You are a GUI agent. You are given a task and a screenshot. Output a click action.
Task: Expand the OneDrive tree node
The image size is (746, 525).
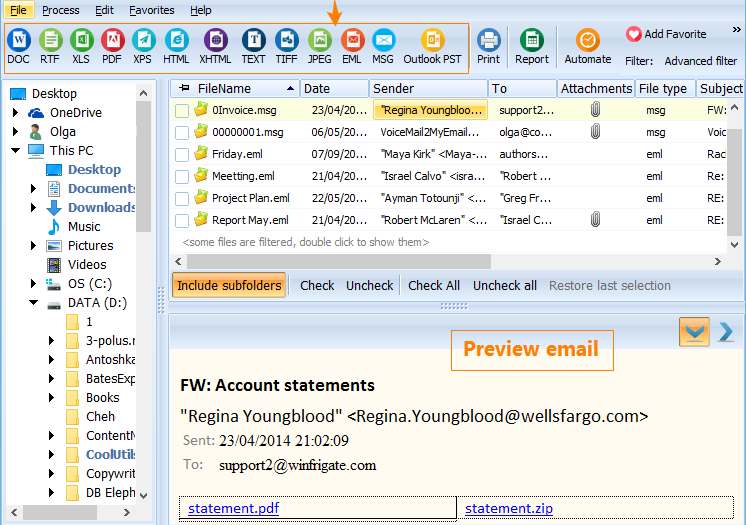coord(15,112)
